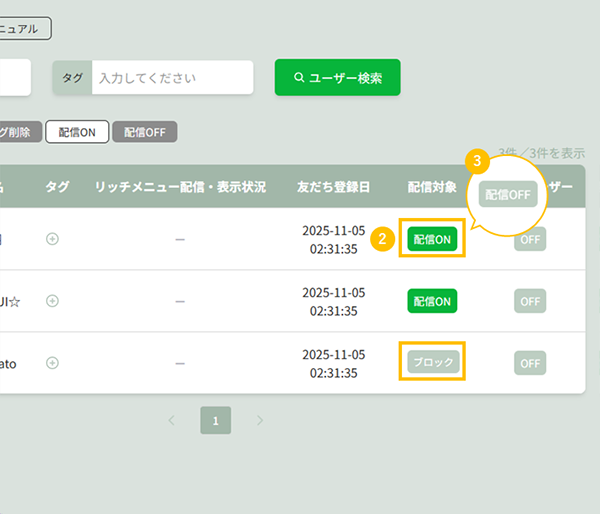Click the ブロック status badge in ato row
The height and width of the screenshot is (514, 600).
tap(432, 363)
